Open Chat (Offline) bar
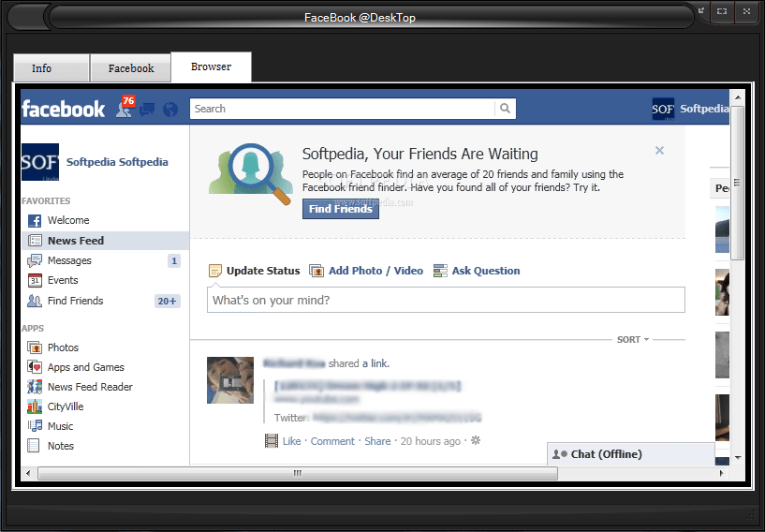Screen dimensions: 765x532 coord(631,454)
